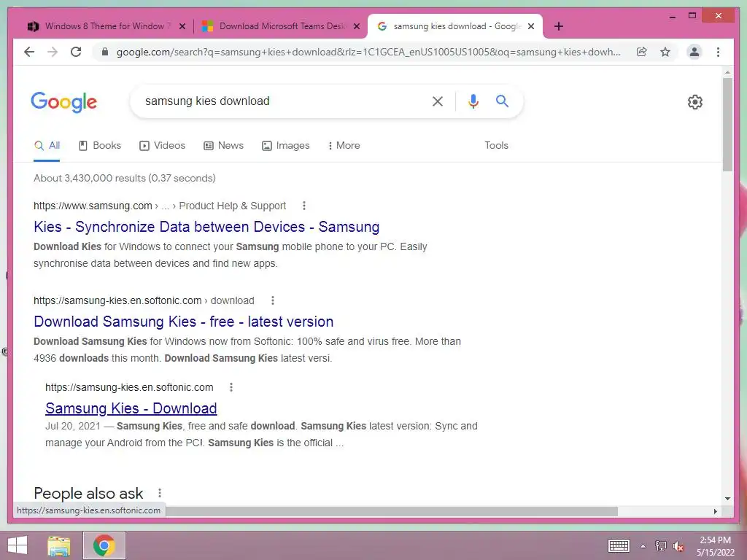
Task: Submit search with the magnifying glass icon
Action: pos(502,101)
